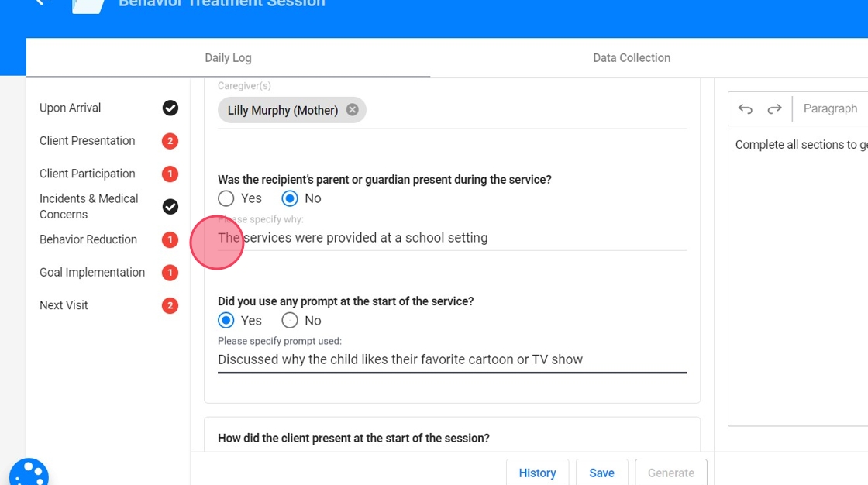
Task: Remove Lilly Murphy caregiver chip
Action: 353,110
